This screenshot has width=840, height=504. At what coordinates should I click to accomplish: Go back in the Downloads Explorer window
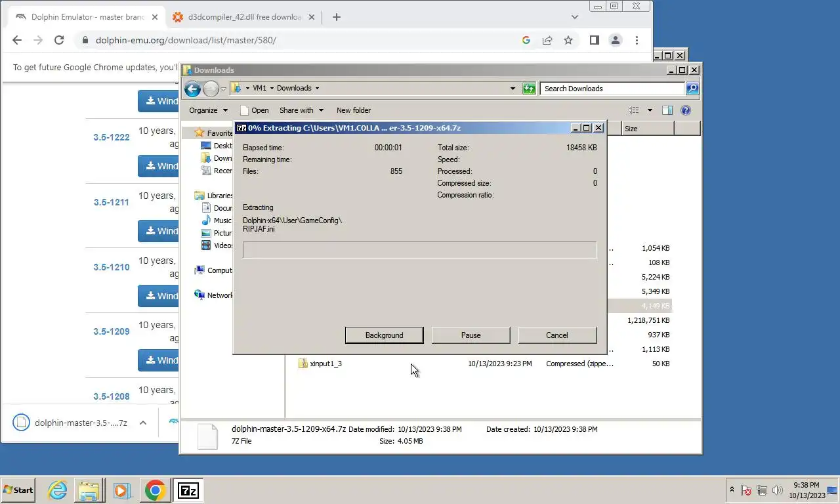click(x=192, y=89)
